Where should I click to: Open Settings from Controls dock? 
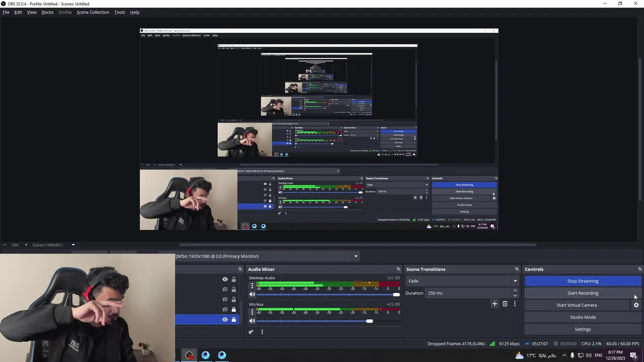(583, 329)
